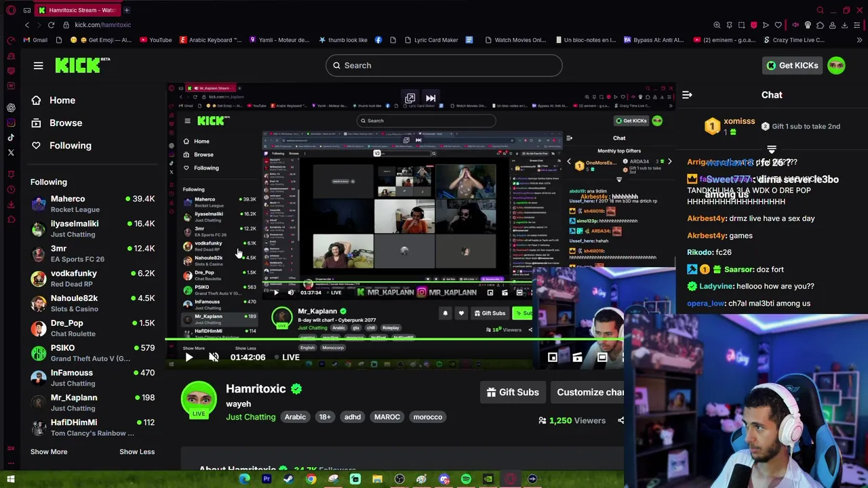Expand the gift leaderboard handle below xomiss
868x488 pixels.
pyautogui.click(x=772, y=149)
